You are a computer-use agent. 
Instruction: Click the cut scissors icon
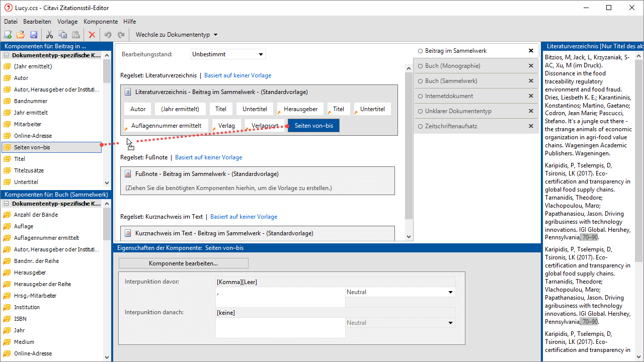click(x=49, y=35)
